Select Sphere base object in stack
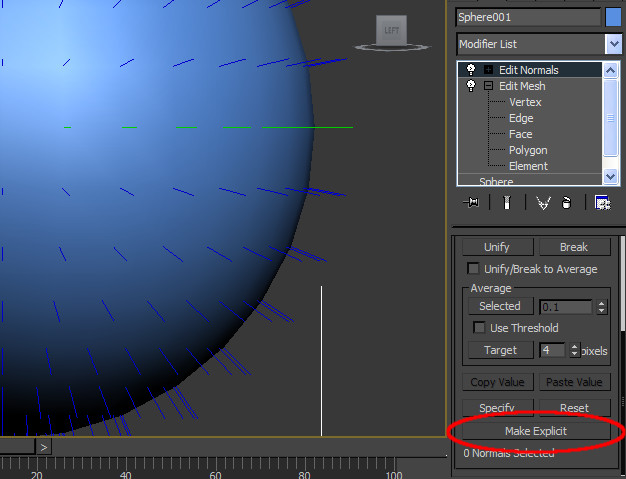The width and height of the screenshot is (626, 479). pyautogui.click(x=496, y=181)
